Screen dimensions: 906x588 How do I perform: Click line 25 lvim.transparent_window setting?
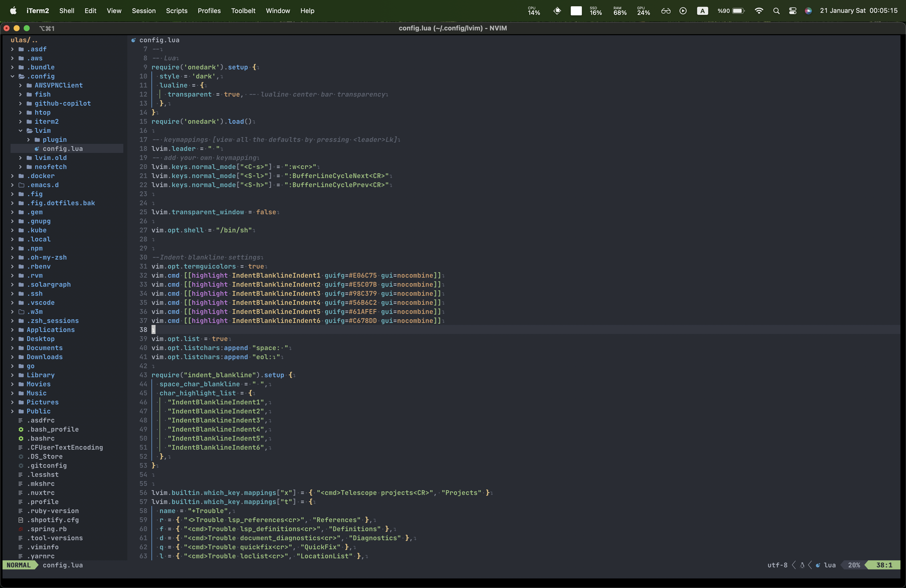point(214,212)
